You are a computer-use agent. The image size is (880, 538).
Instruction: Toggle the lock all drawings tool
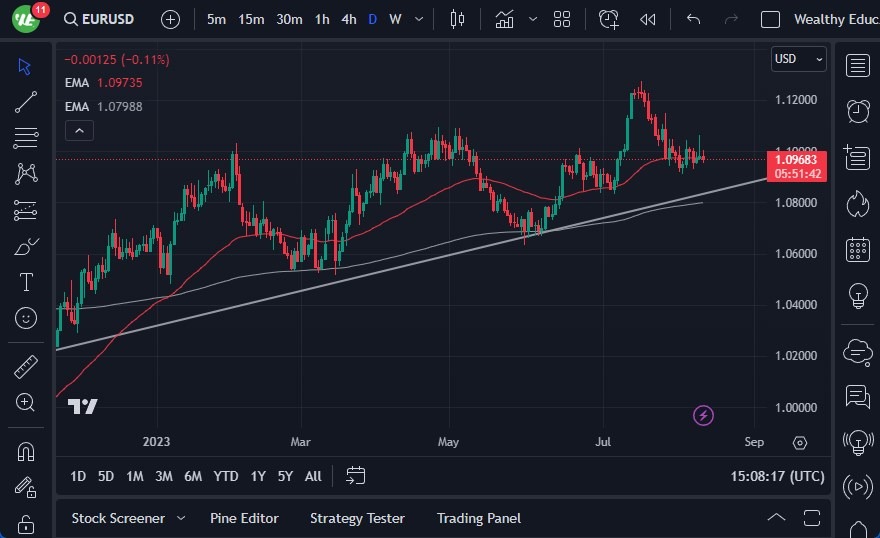(x=26, y=524)
